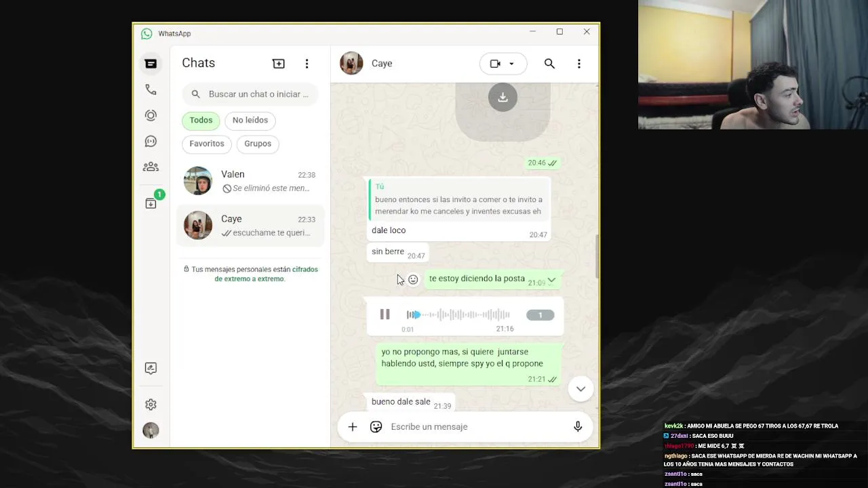Open the Status updates icon

tap(151, 115)
